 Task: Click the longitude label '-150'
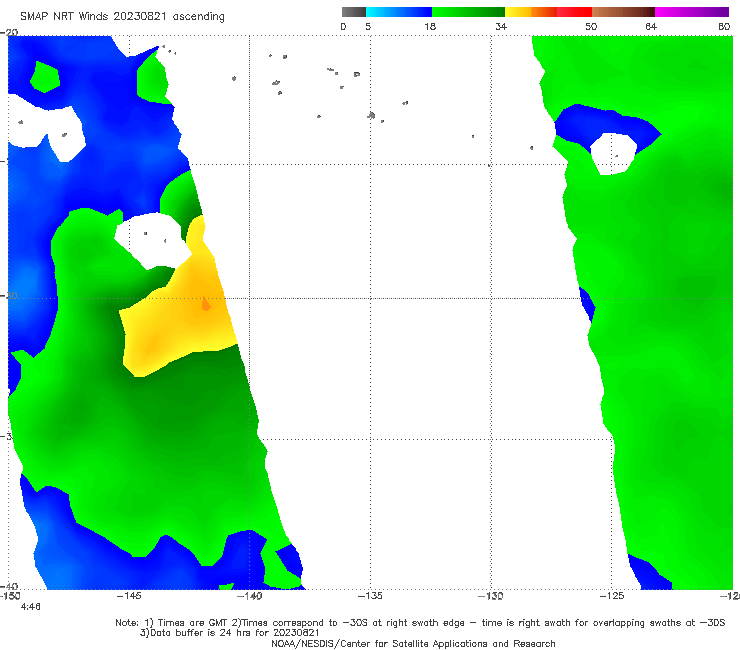pyautogui.click(x=10, y=596)
